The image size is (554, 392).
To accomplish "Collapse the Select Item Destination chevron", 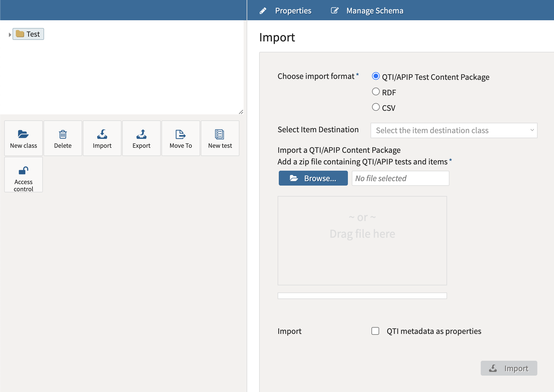I will coord(532,130).
